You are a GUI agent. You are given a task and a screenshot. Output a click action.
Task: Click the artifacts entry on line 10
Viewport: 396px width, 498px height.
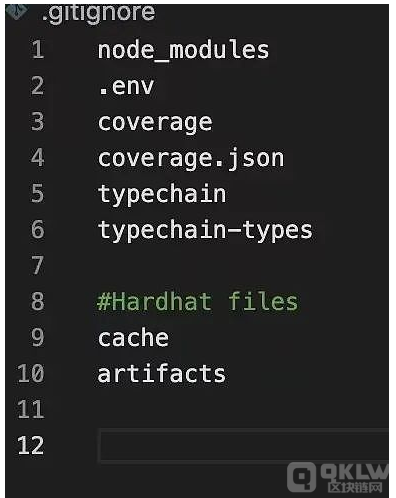pyautogui.click(x=162, y=374)
